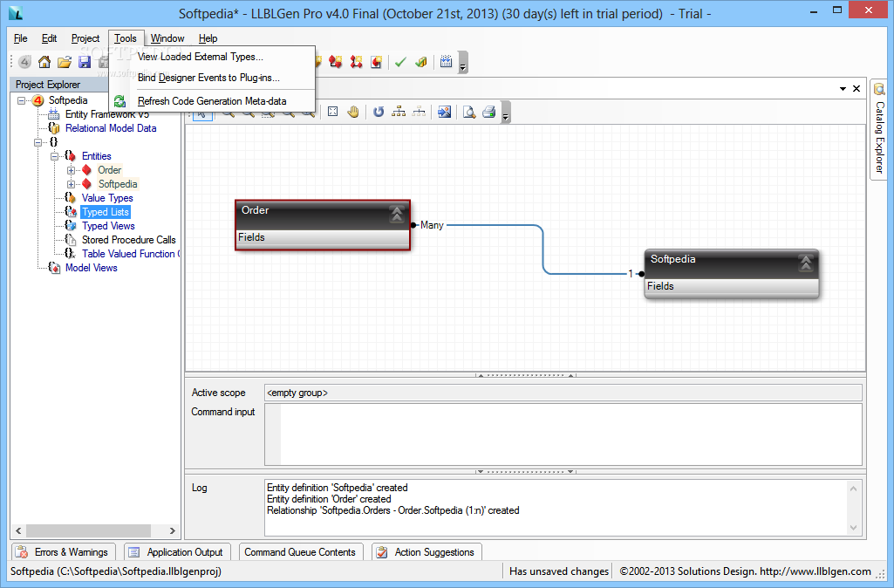Click the zoom to fit icon
894x588 pixels.
click(x=333, y=112)
